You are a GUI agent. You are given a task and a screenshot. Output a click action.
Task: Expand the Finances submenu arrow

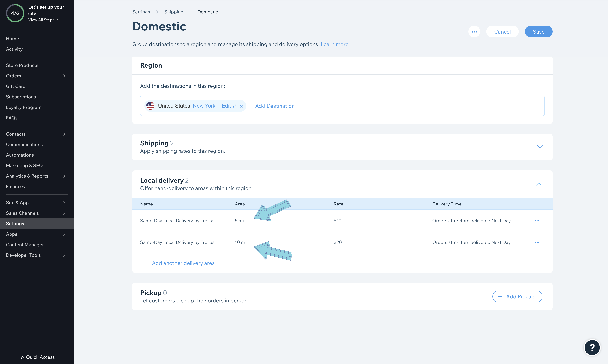click(64, 187)
